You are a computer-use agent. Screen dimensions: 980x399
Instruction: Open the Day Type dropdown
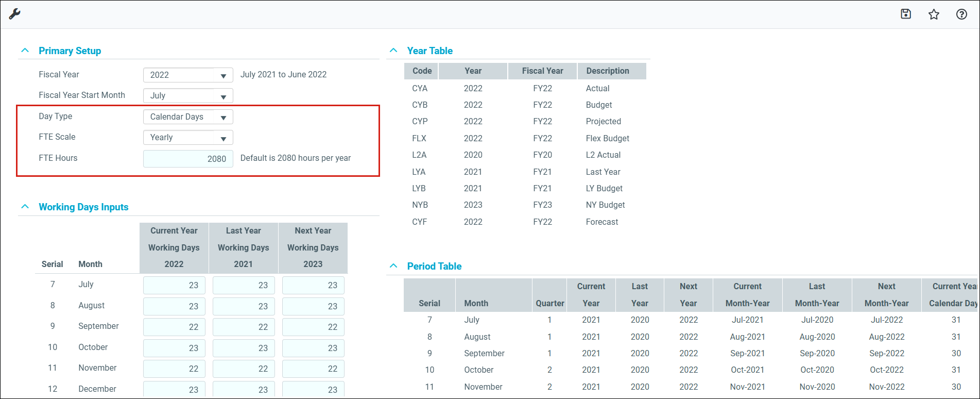point(188,117)
